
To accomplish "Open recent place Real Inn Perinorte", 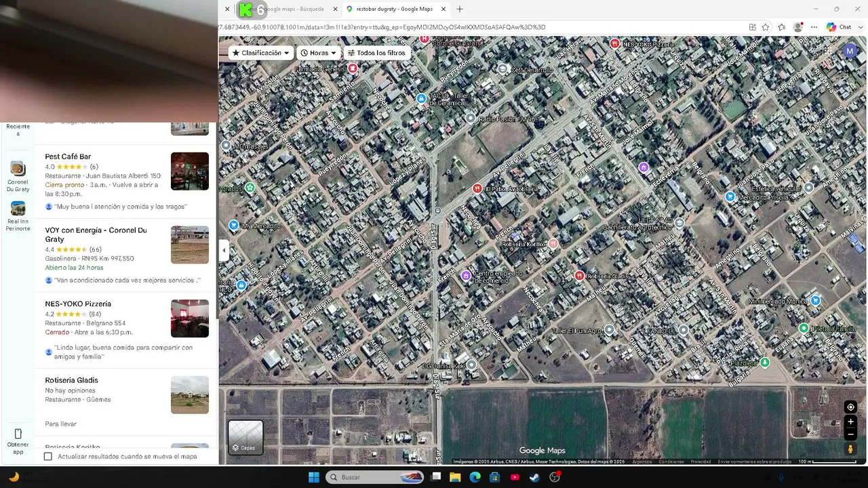I will [x=18, y=216].
